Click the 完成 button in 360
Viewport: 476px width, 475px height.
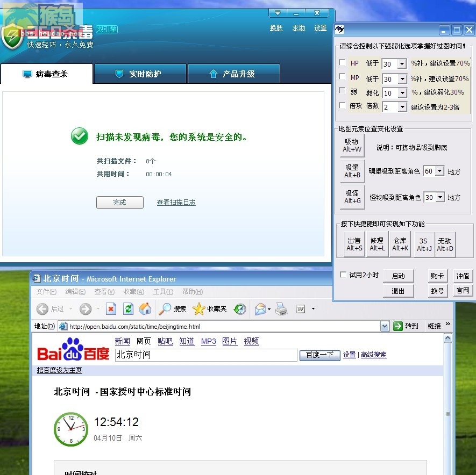pyautogui.click(x=120, y=203)
